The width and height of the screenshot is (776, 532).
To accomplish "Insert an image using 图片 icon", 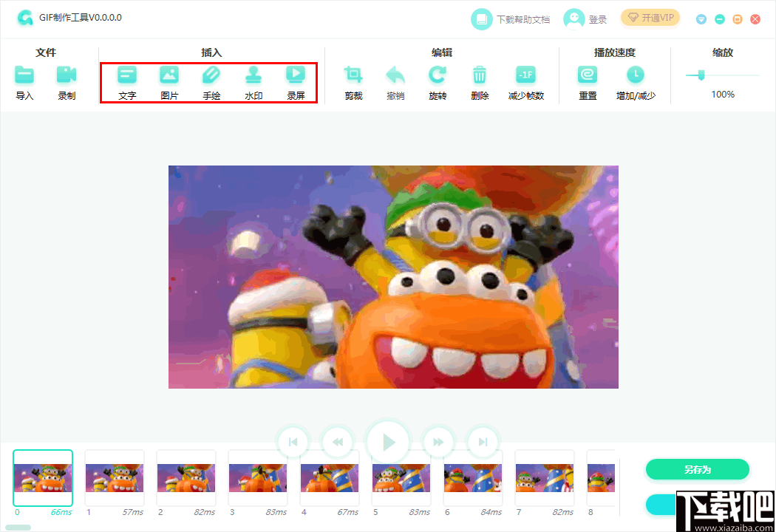I will tap(169, 75).
